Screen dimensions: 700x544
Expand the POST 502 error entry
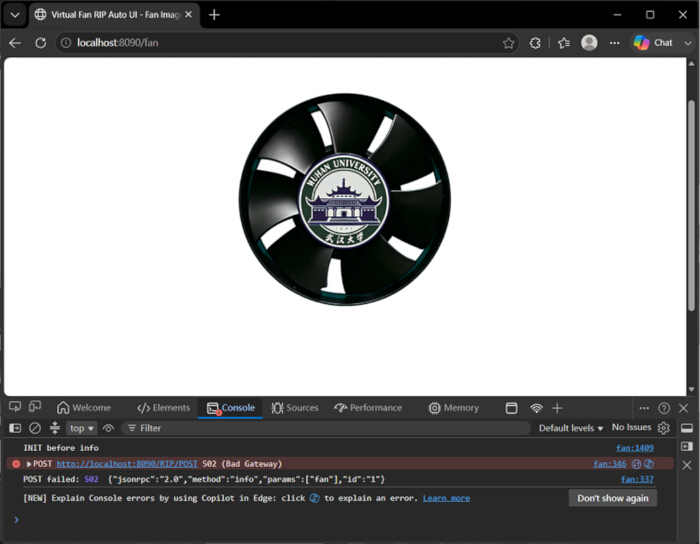(29, 464)
